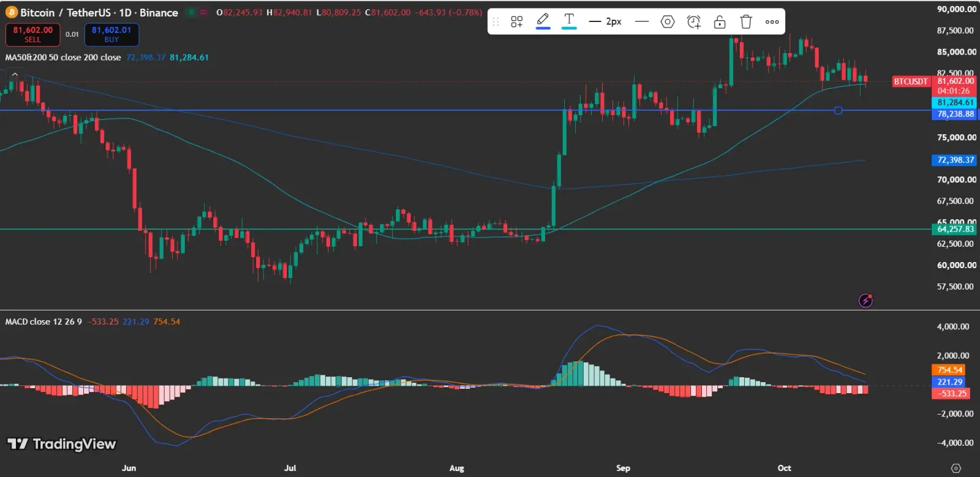Viewport: 980px width, 477px height.
Task: Remove the drawing with the trash icon
Action: [x=746, y=22]
